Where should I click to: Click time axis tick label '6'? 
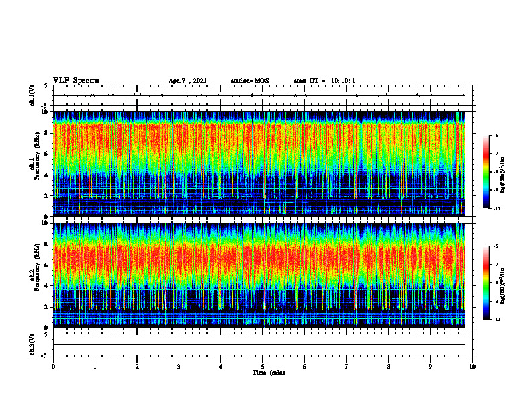tap(305, 367)
